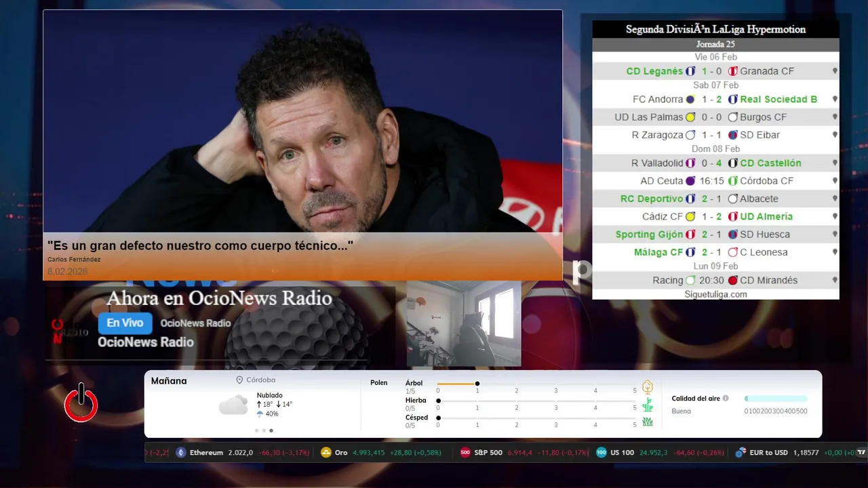
Task: Click the Césped grass pollen icon
Action: click(x=648, y=422)
